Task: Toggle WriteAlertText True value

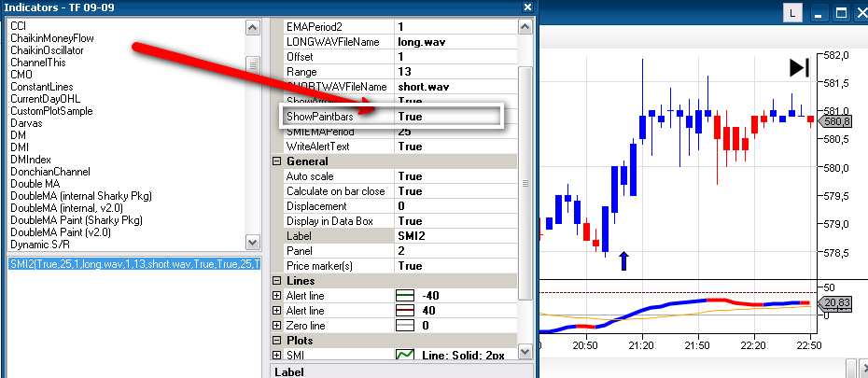Action: [x=455, y=147]
